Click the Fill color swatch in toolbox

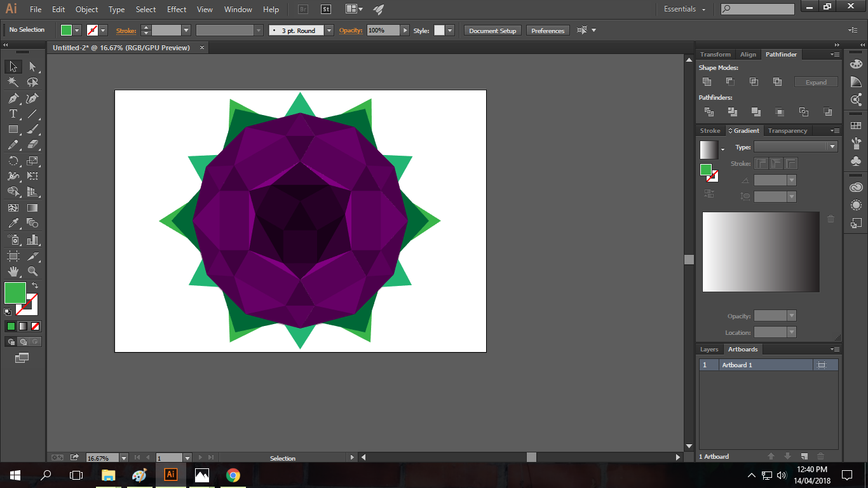click(x=15, y=293)
